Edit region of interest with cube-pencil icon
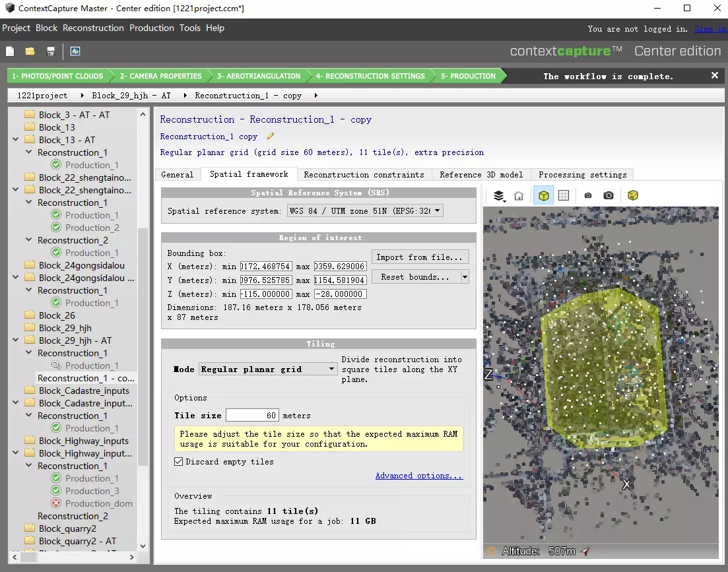This screenshot has width=728, height=572. 632,196
